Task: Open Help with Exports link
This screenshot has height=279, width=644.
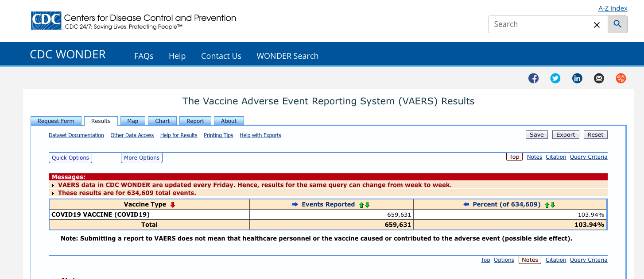Action: pyautogui.click(x=260, y=135)
